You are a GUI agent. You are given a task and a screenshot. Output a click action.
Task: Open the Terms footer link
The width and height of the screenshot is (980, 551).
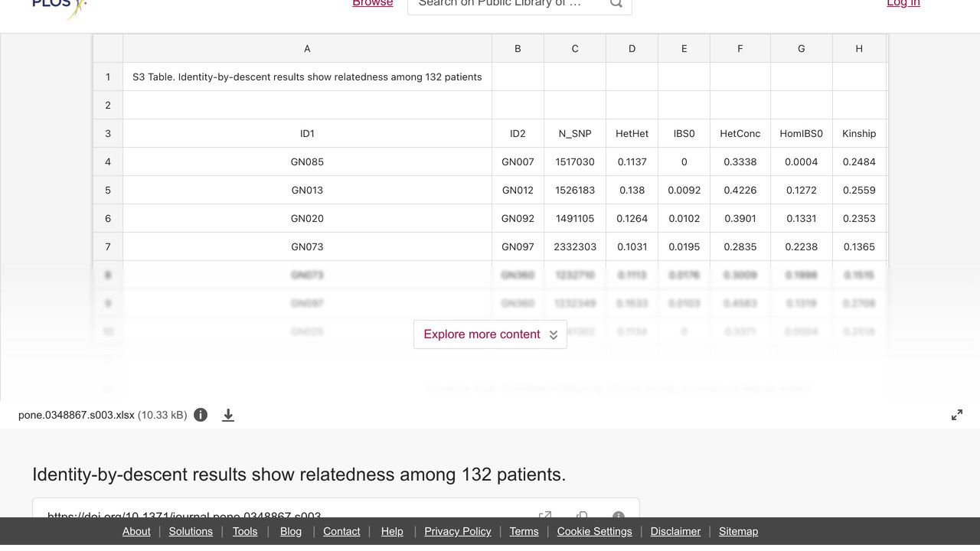(x=524, y=531)
